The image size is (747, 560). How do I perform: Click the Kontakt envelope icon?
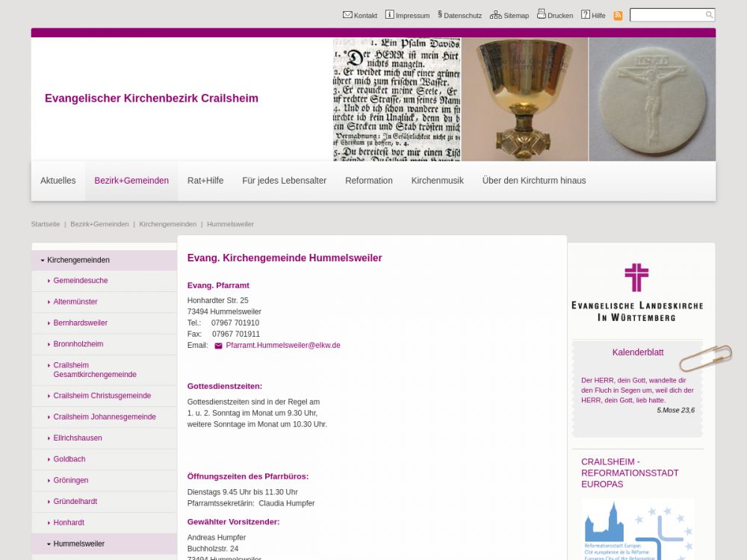pyautogui.click(x=347, y=15)
